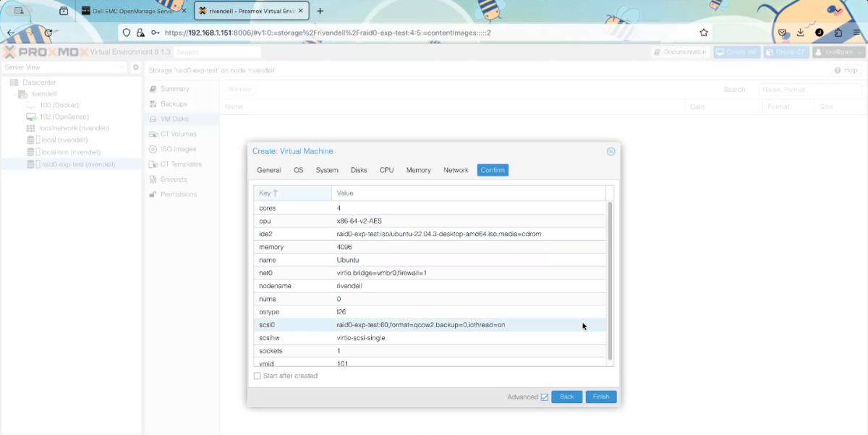The height and width of the screenshot is (435, 868).
Task: Open a new browser tab
Action: click(320, 11)
